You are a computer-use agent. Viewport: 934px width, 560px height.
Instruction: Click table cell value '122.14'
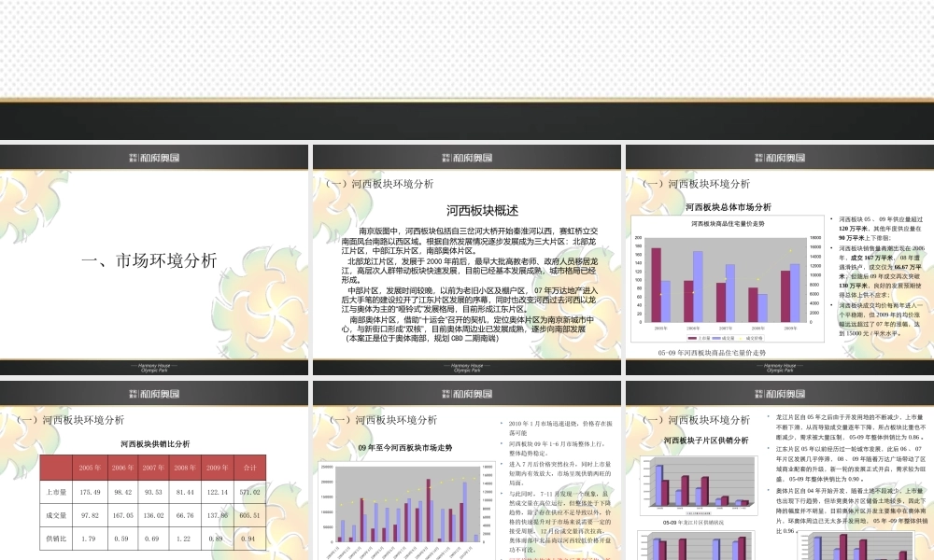pyautogui.click(x=218, y=492)
